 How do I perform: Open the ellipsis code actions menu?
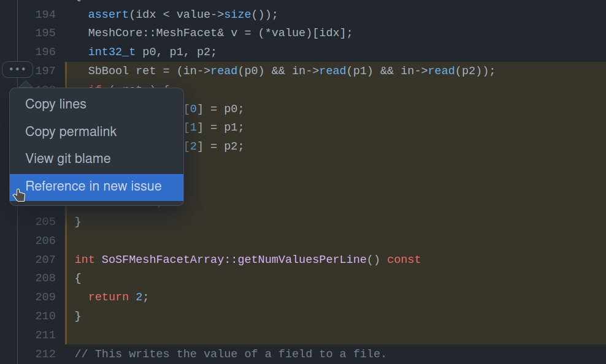pos(17,69)
